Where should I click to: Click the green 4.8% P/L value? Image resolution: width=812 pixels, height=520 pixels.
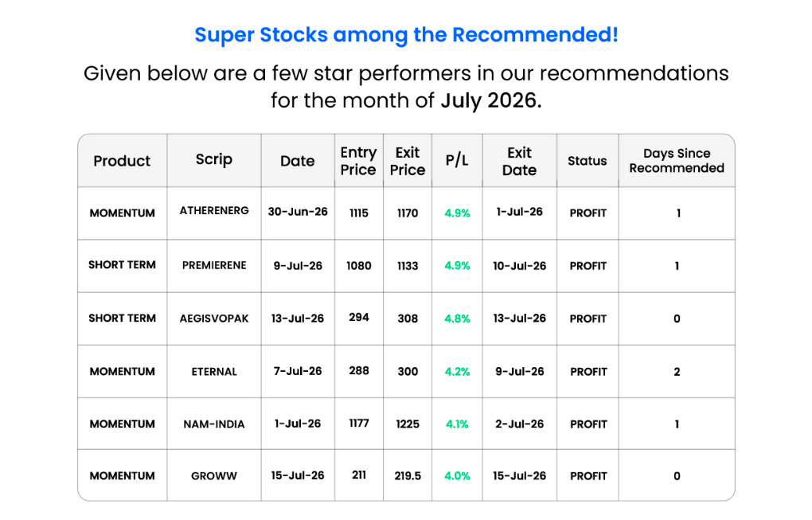point(457,319)
